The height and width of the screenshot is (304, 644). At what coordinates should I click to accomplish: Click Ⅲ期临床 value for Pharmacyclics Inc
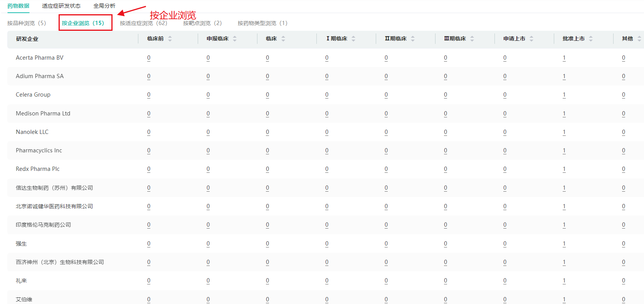coord(446,151)
